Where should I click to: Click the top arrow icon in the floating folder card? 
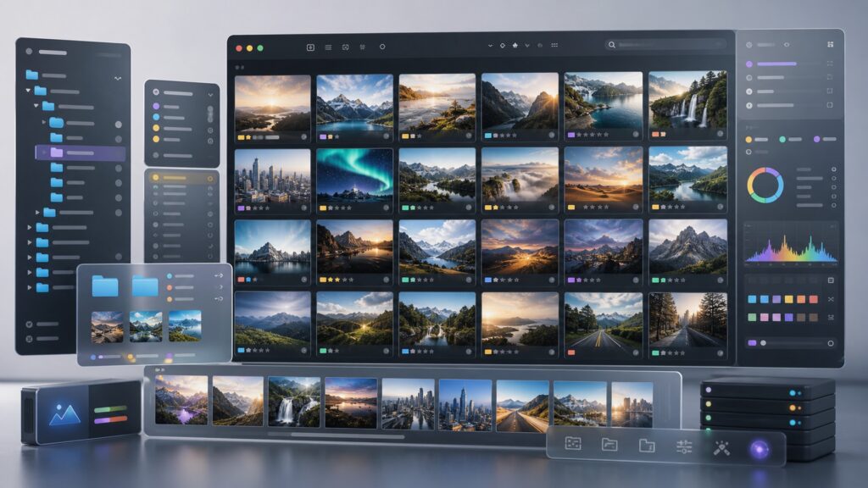[x=219, y=275]
